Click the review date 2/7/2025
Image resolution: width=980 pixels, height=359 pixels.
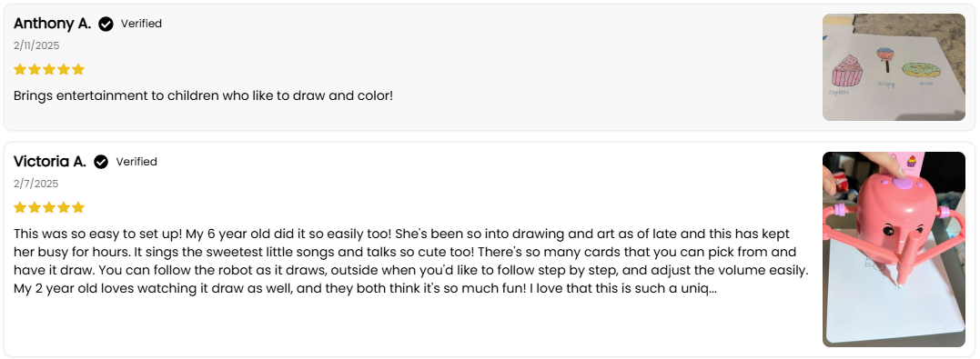(x=35, y=184)
